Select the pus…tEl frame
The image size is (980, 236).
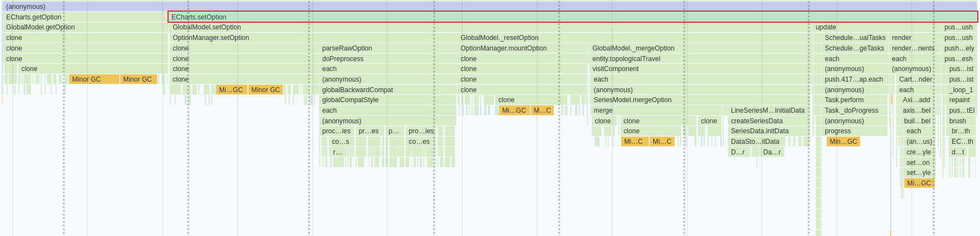961,111
